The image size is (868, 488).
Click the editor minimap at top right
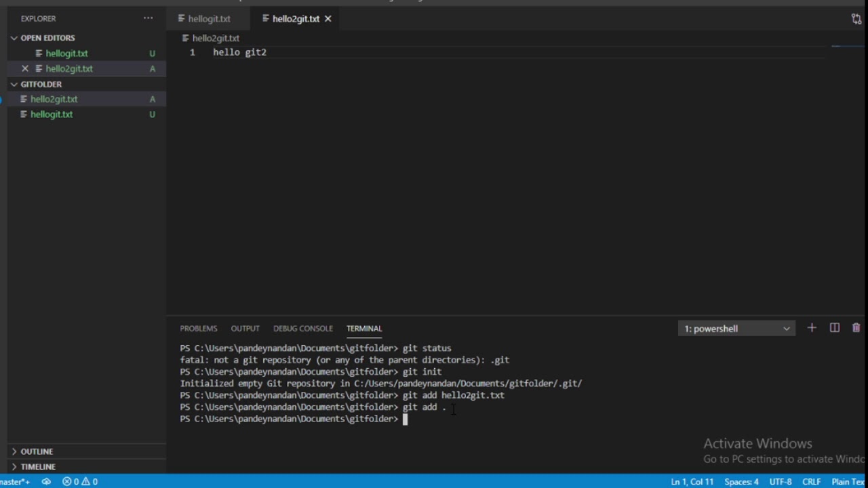pos(845,46)
